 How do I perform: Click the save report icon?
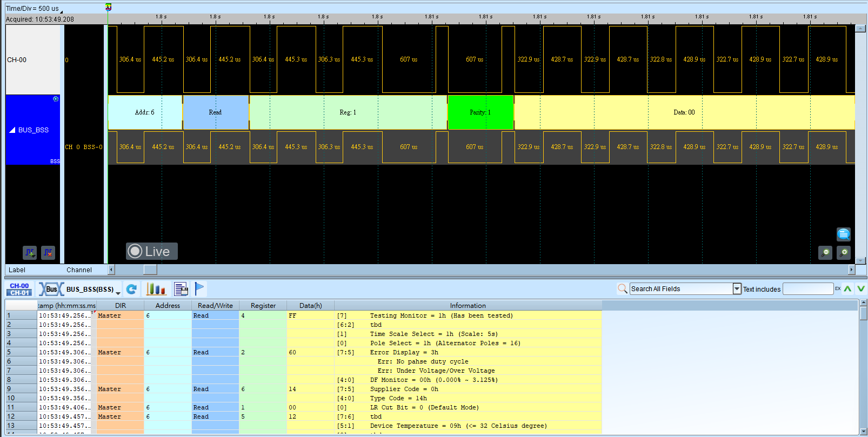pos(181,289)
